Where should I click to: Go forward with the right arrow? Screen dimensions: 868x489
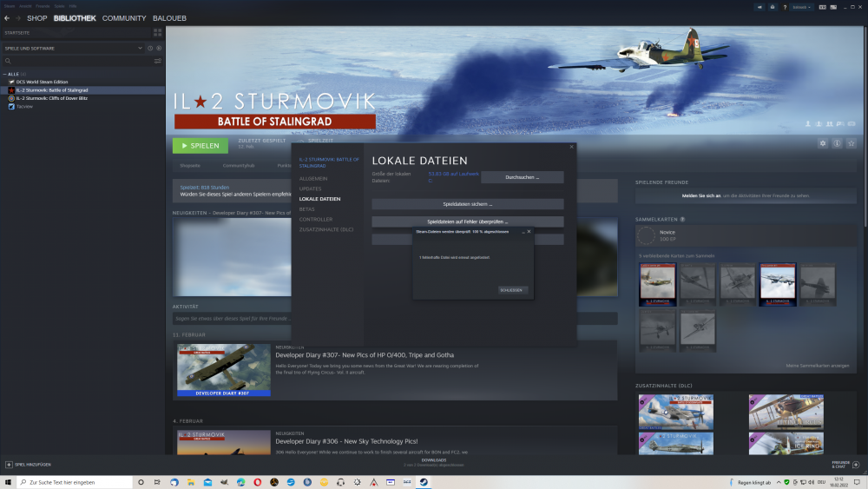[17, 18]
